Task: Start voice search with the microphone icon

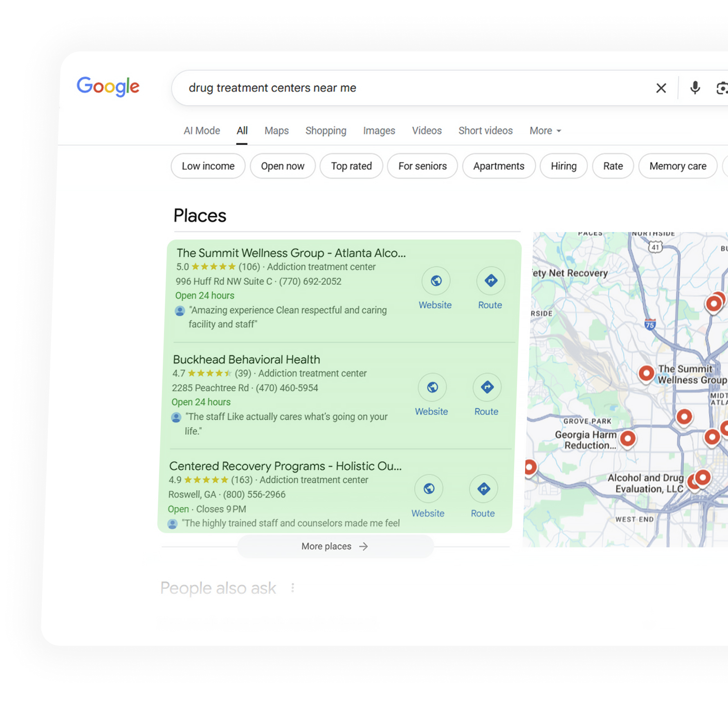Action: click(x=694, y=88)
